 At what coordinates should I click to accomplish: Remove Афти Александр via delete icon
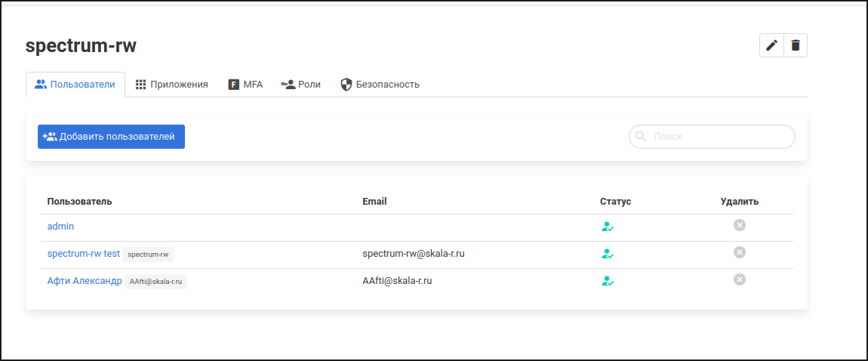coord(740,279)
